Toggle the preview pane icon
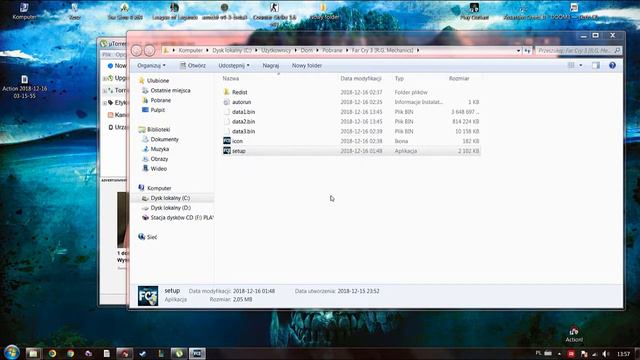 click(x=596, y=65)
